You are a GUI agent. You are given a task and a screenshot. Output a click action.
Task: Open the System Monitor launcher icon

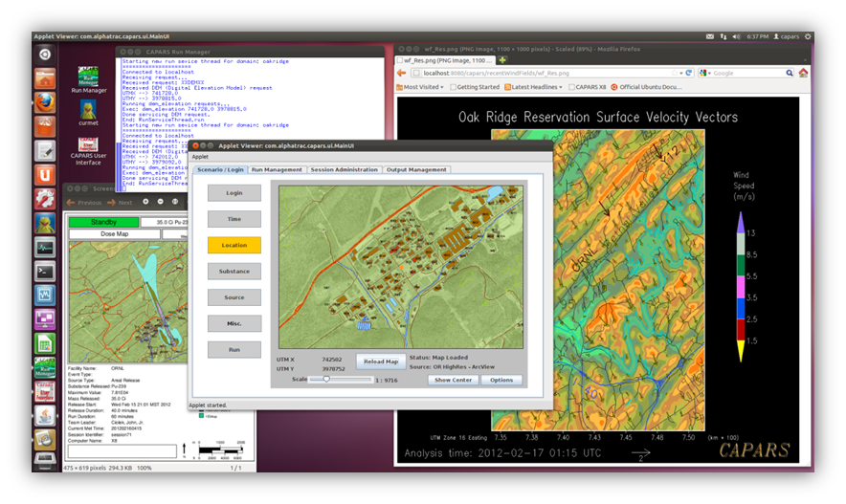click(45, 248)
